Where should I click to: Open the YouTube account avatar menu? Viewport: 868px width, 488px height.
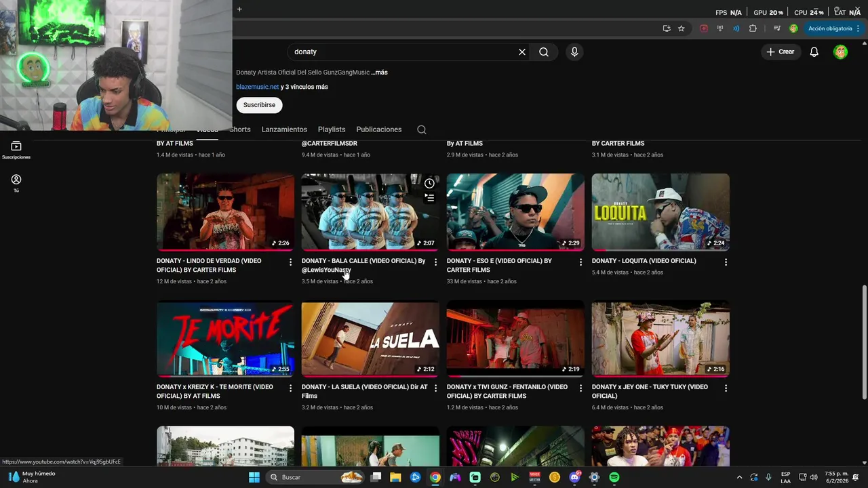point(840,52)
